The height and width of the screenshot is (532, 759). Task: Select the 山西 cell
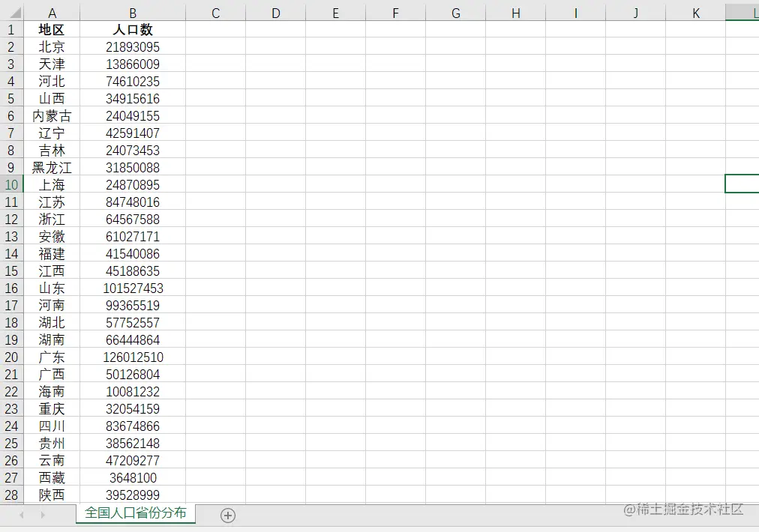(x=52, y=99)
